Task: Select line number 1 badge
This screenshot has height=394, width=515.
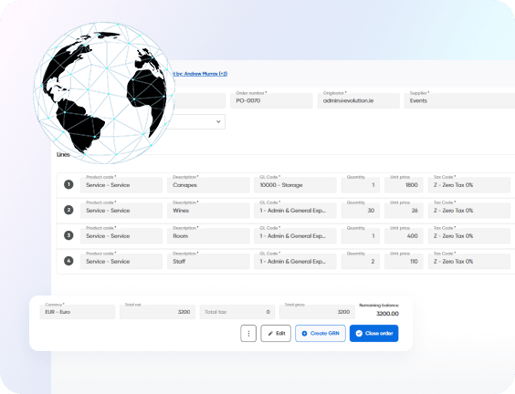Action: 69,185
